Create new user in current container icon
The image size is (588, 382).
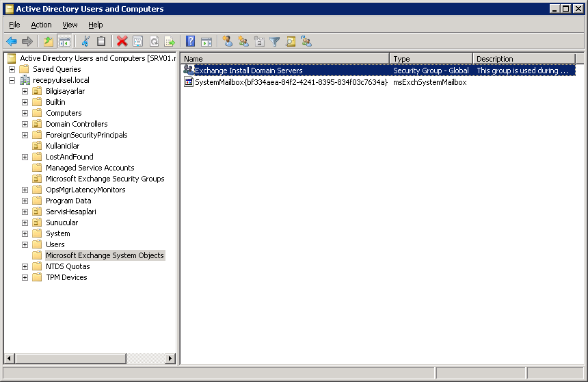pyautogui.click(x=227, y=41)
